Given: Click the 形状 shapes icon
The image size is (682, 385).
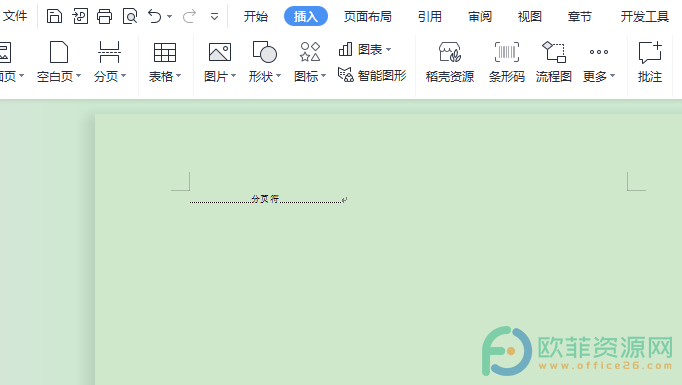Looking at the screenshot, I should click(x=264, y=52).
